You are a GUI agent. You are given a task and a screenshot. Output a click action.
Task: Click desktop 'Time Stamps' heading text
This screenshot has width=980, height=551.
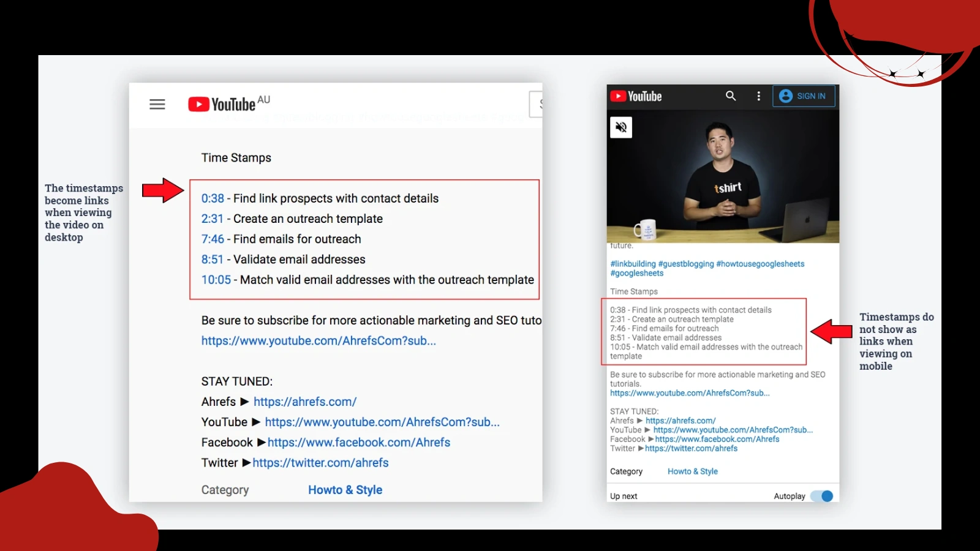pos(236,158)
